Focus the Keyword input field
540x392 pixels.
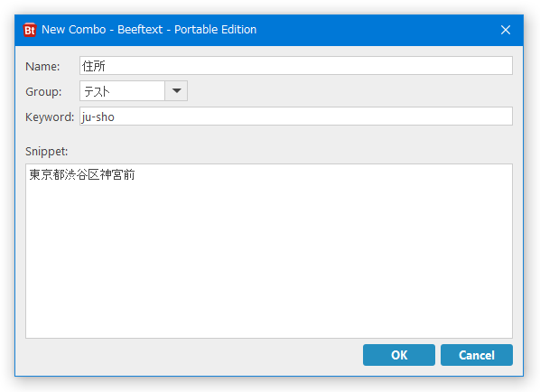[x=296, y=117]
